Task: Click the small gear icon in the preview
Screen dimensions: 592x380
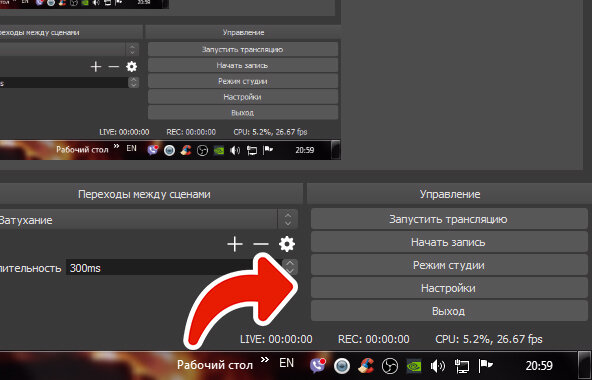Action: (131, 67)
